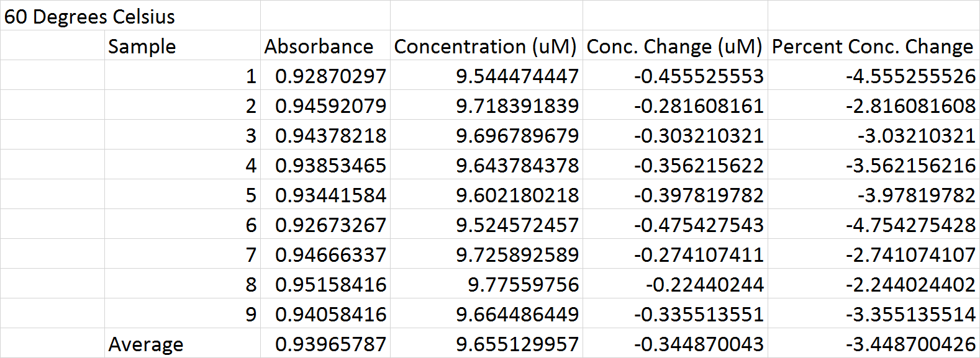Viewport: 980px width, 358px height.
Task: Select percent change cell -2.244024402
Action: 910,285
